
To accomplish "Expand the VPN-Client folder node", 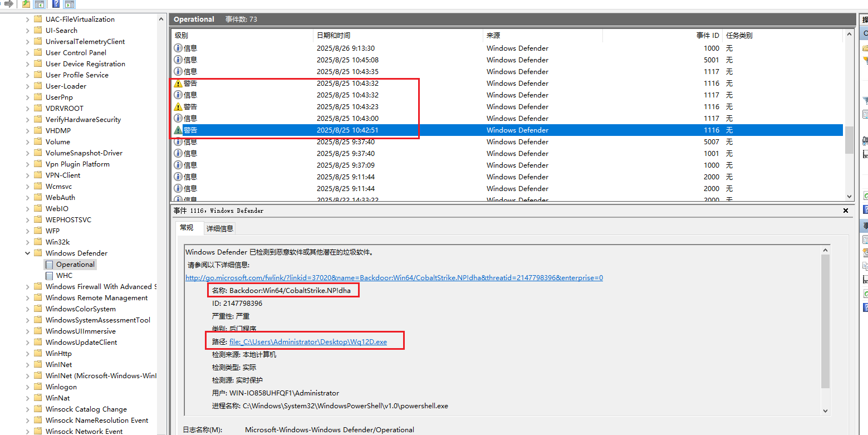I will (x=28, y=175).
